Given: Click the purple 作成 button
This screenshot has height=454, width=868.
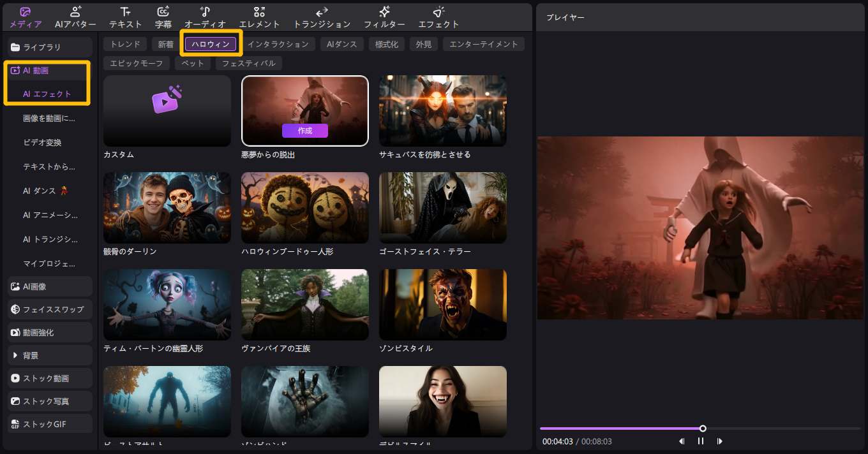Looking at the screenshot, I should [x=304, y=131].
